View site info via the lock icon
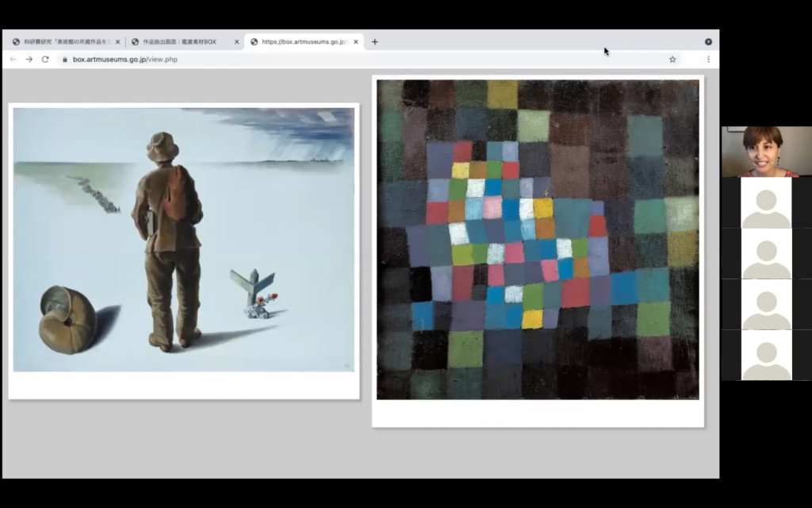 click(65, 59)
